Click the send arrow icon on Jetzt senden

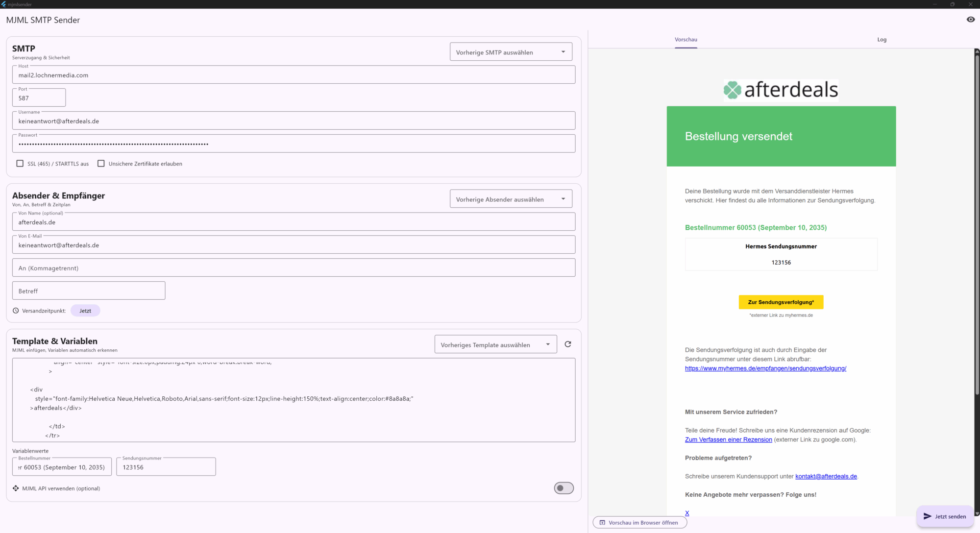coord(927,516)
